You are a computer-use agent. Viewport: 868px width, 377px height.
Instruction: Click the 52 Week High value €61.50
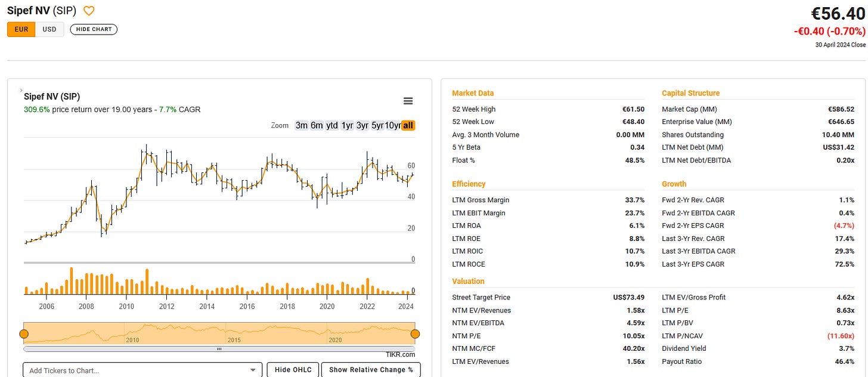(633, 109)
